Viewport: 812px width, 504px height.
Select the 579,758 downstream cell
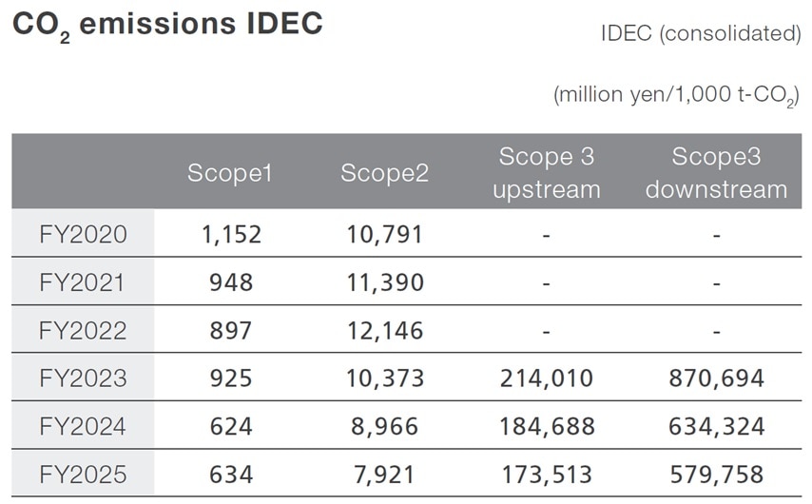[716, 475]
